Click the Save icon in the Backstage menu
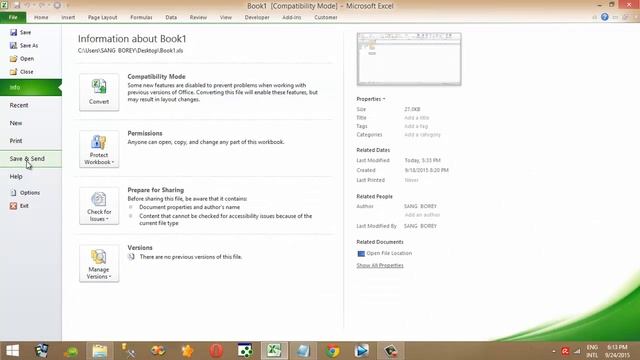Image resolution: width=640 pixels, height=360 pixels. coord(13,32)
